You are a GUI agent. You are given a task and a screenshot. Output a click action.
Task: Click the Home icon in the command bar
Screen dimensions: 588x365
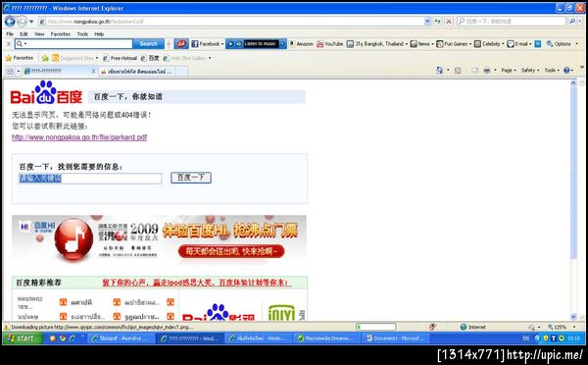(439, 71)
